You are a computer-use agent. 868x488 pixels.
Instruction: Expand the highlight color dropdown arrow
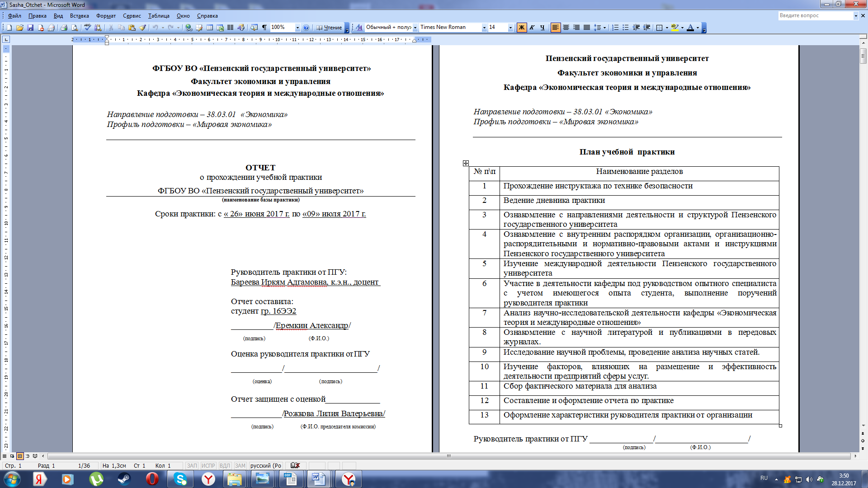pyautogui.click(x=682, y=28)
